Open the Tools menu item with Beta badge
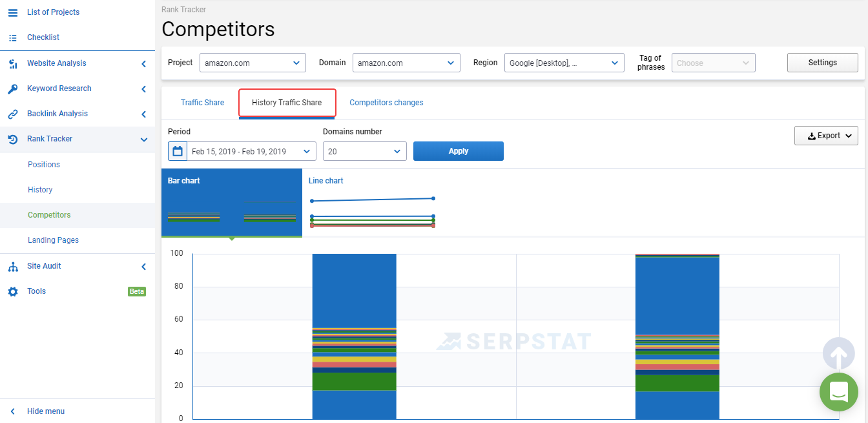The image size is (868, 423). click(77, 291)
